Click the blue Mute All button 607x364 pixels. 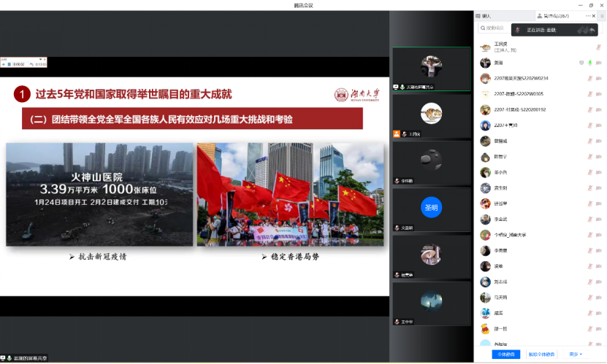pos(505,355)
